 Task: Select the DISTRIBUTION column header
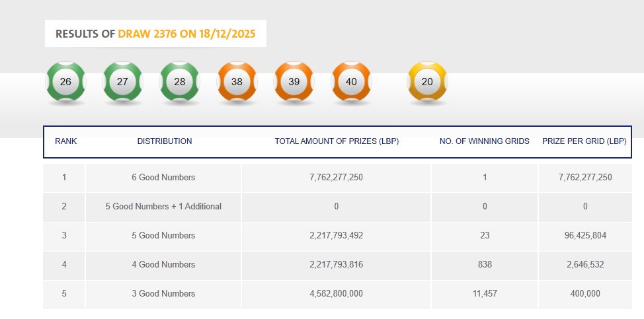tap(165, 141)
